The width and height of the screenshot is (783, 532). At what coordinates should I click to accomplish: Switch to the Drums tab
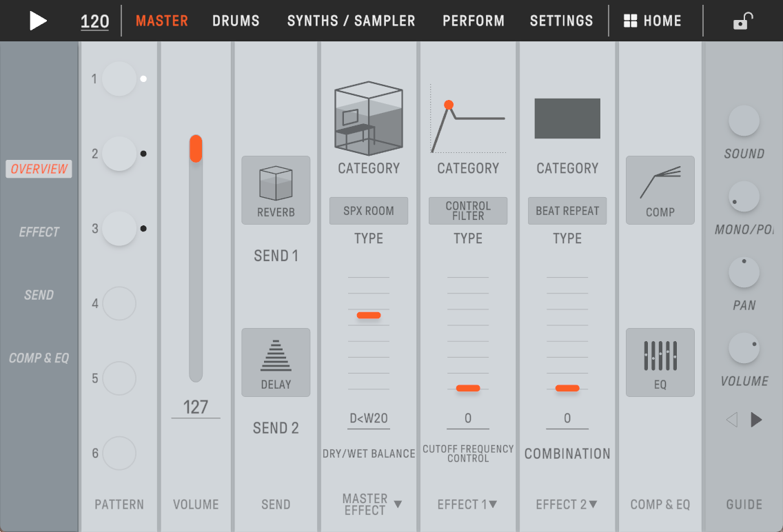[236, 21]
